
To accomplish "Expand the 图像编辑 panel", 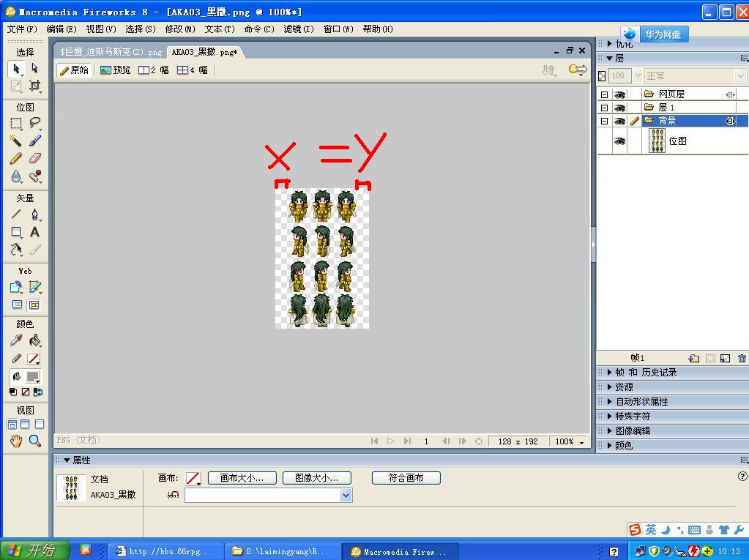I will click(609, 430).
